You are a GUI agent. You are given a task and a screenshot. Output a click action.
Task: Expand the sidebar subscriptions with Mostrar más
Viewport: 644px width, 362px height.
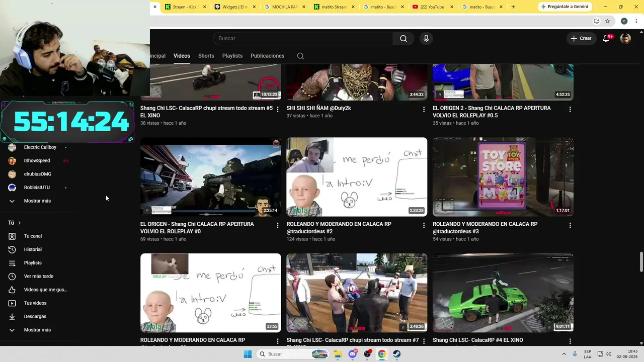pyautogui.click(x=38, y=201)
